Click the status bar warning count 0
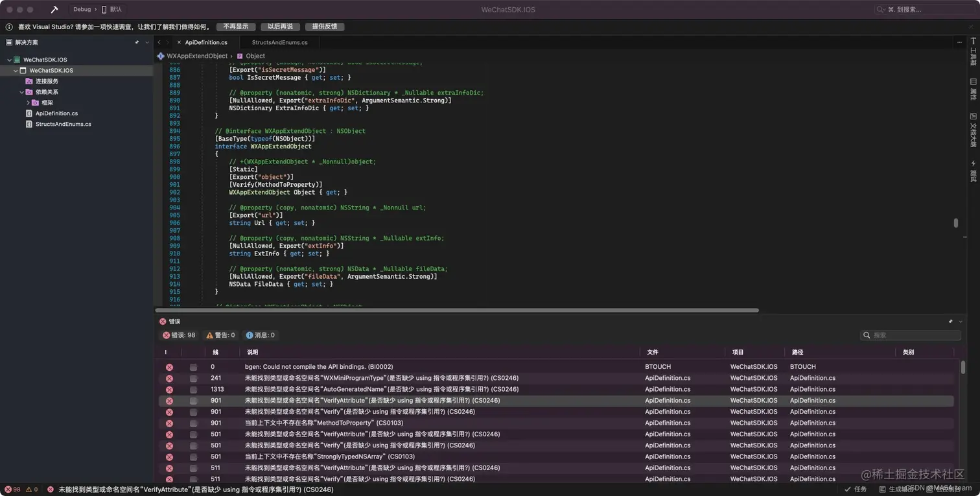Viewport: 980px width, 496px height. coord(31,490)
